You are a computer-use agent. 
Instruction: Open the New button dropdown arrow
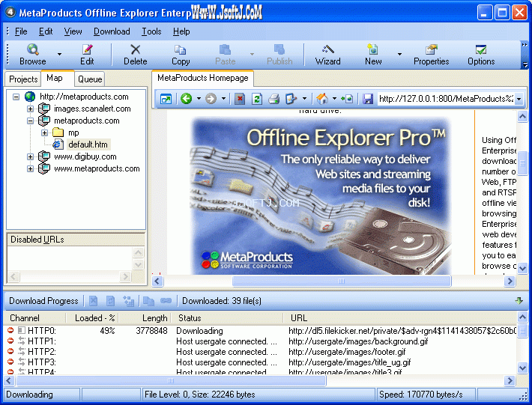click(x=399, y=54)
